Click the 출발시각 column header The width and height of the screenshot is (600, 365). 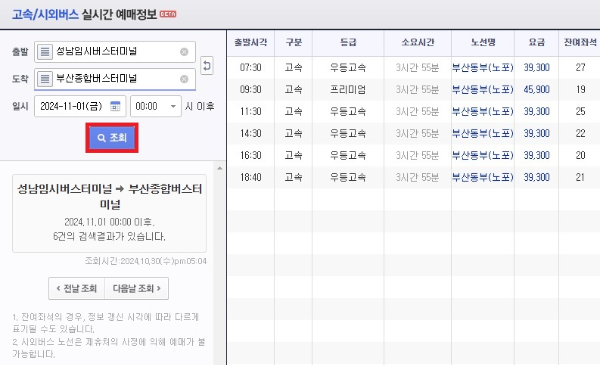point(251,42)
